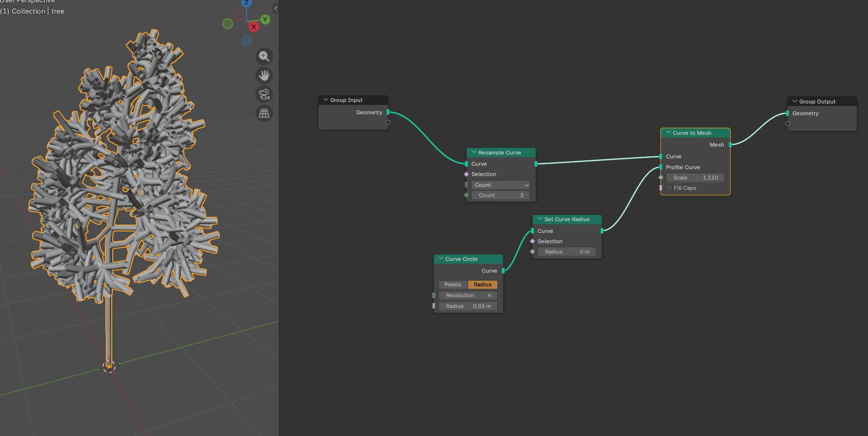Click the green Y axis gizmo ball

pos(265,20)
